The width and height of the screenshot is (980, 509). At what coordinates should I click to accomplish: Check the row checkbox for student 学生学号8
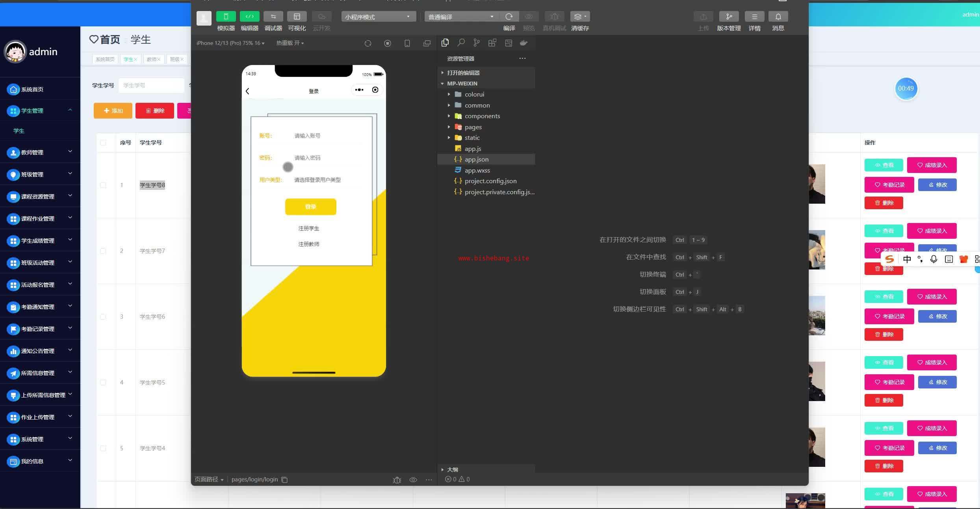[x=103, y=185]
